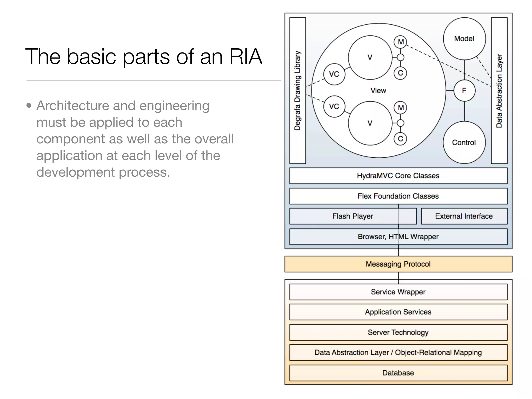
Task: Select the F node circle
Action: click(x=464, y=90)
